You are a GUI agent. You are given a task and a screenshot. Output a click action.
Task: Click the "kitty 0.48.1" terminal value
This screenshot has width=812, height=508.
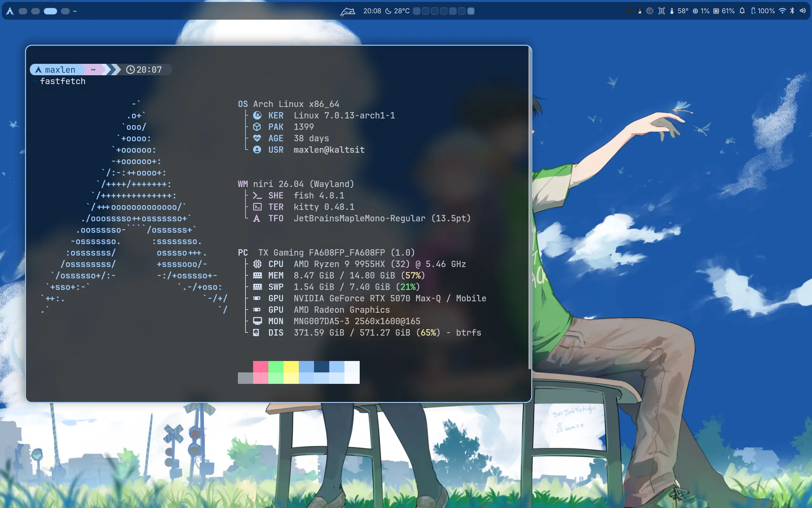click(x=324, y=207)
